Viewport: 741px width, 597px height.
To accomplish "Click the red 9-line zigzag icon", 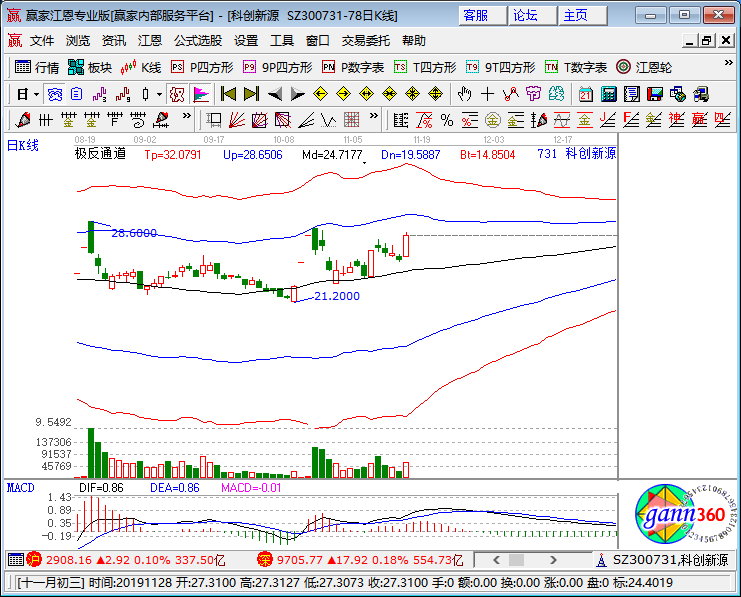I will coord(122,95).
